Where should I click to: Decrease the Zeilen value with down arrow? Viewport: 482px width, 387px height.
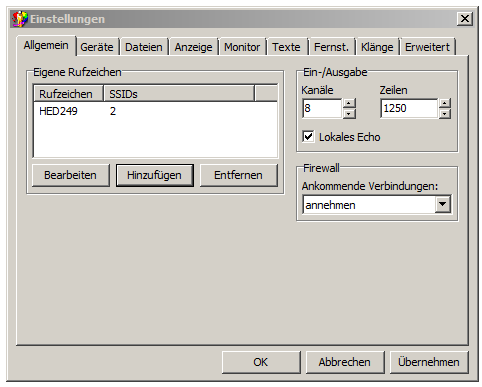point(445,114)
